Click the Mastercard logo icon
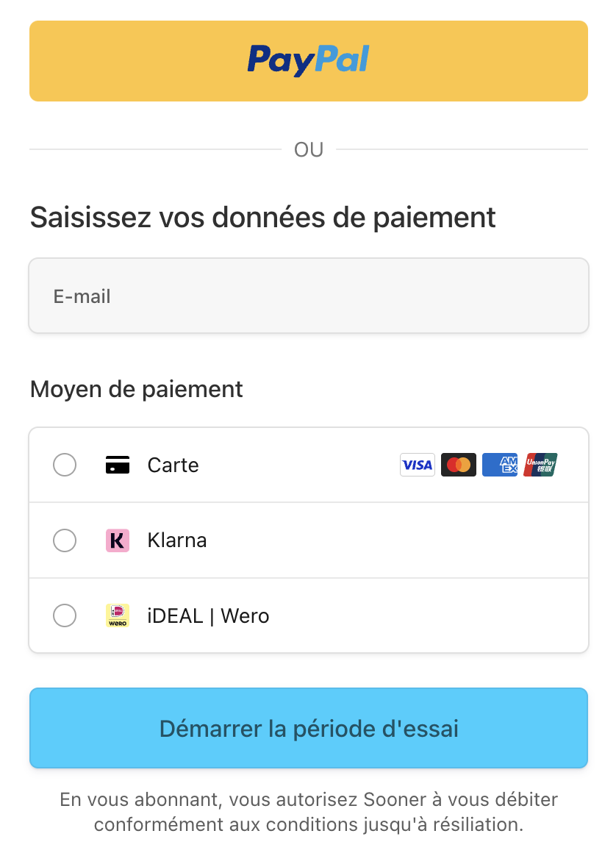The image size is (616, 853). 459,465
